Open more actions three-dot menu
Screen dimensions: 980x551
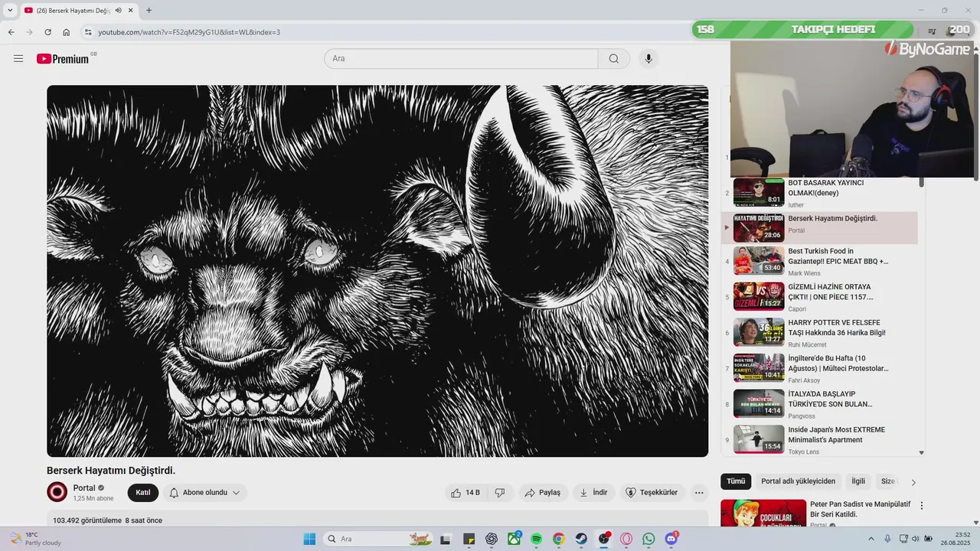[x=699, y=493]
